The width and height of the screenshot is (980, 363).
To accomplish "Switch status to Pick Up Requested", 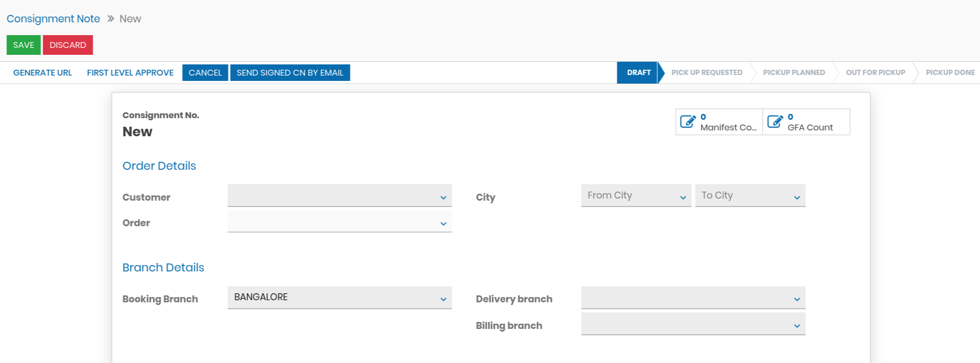I will point(707,73).
